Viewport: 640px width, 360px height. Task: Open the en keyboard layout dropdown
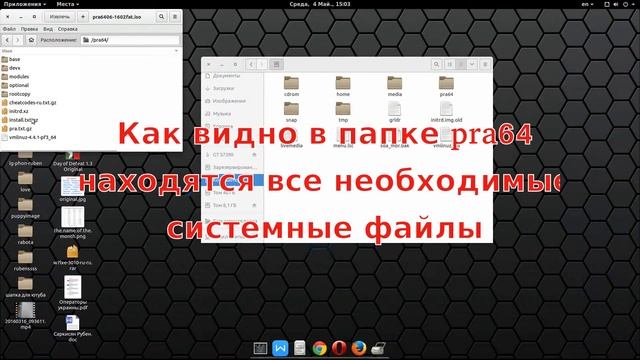pos(587,4)
